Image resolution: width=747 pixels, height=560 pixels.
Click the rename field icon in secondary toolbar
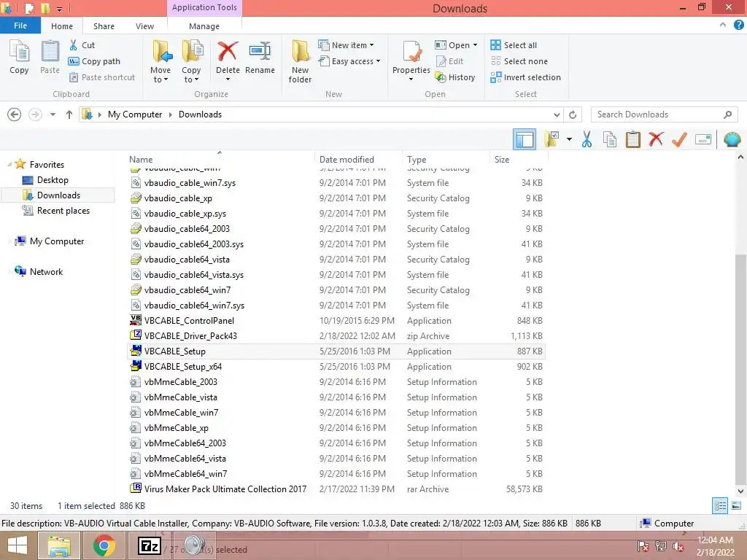click(703, 139)
